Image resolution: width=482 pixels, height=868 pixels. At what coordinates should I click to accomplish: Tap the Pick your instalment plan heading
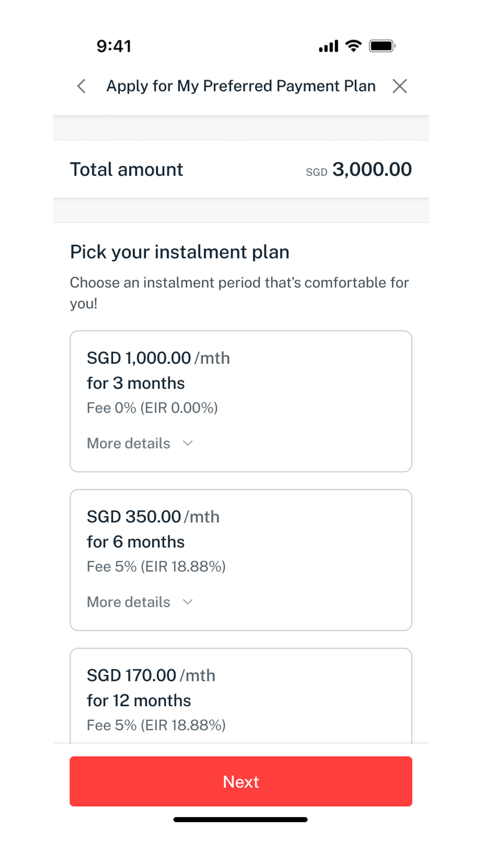click(180, 252)
